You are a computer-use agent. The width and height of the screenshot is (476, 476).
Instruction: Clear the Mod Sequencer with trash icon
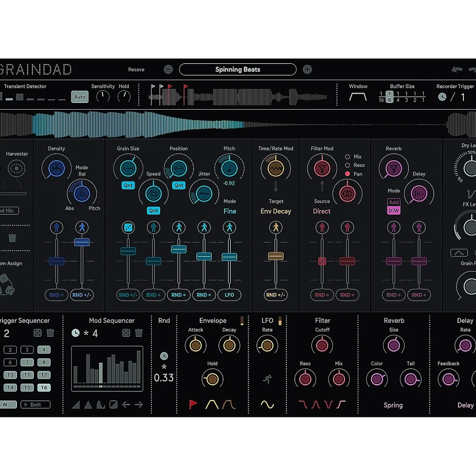point(139,333)
